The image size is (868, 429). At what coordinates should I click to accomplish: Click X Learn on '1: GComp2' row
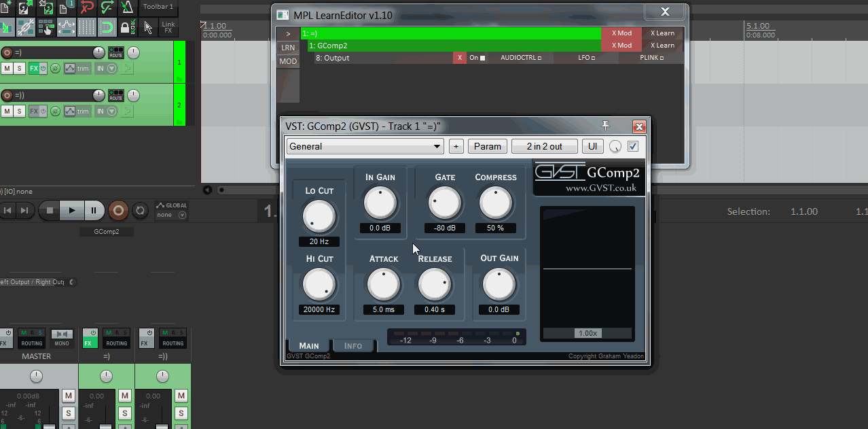pyautogui.click(x=663, y=45)
